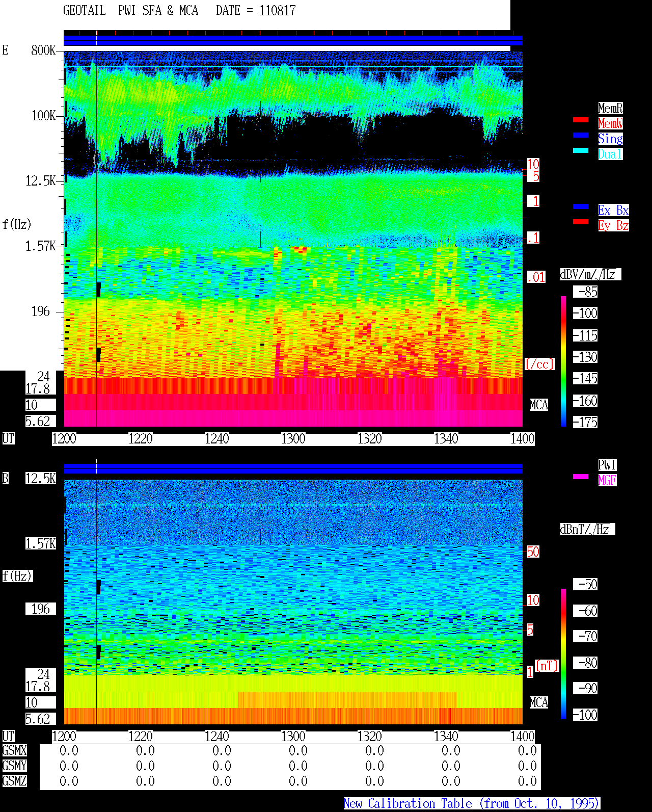
Task: Click the red [/cc] density axis label
Action: click(x=539, y=364)
